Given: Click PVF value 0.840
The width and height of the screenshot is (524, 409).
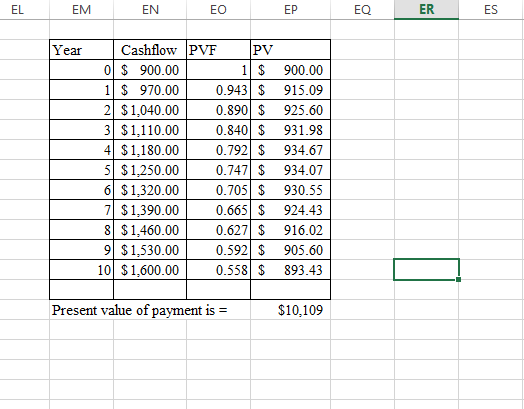Looking at the screenshot, I should (x=218, y=130).
